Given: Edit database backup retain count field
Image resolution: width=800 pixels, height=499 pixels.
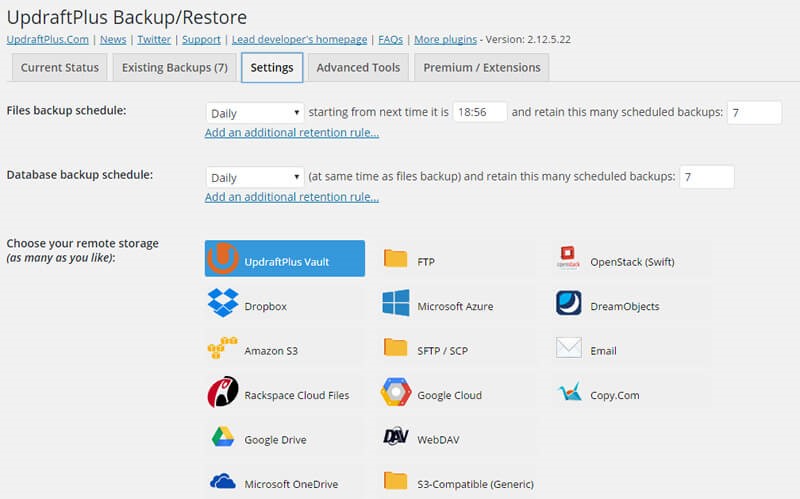Looking at the screenshot, I should pyautogui.click(x=707, y=177).
